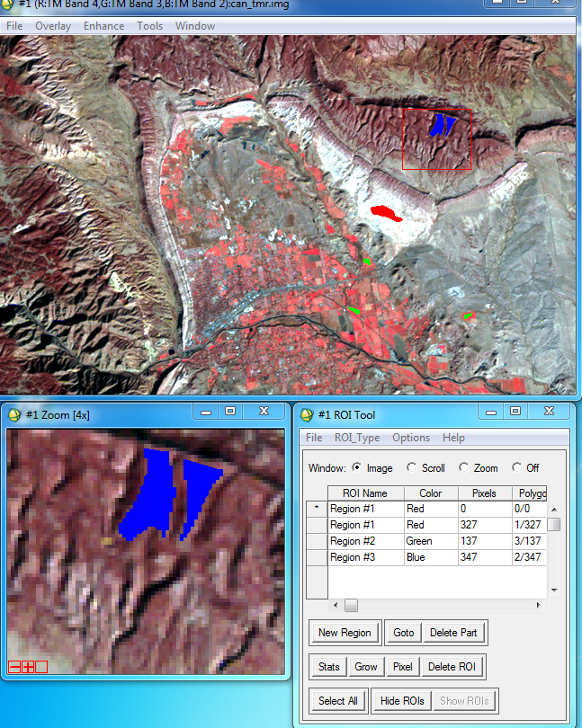Click the Red color cell of 327-pixel Region #1
Image resolution: width=582 pixels, height=728 pixels.
431,525
